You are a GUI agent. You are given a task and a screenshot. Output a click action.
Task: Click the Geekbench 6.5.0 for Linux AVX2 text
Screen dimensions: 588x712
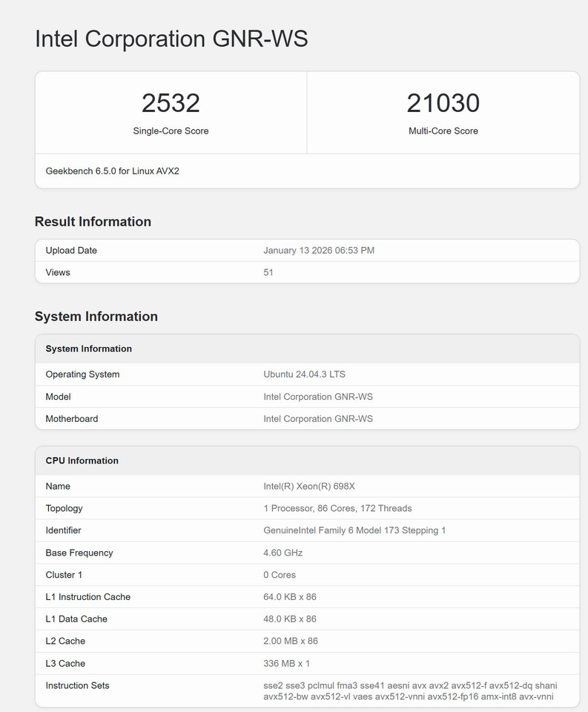(113, 171)
